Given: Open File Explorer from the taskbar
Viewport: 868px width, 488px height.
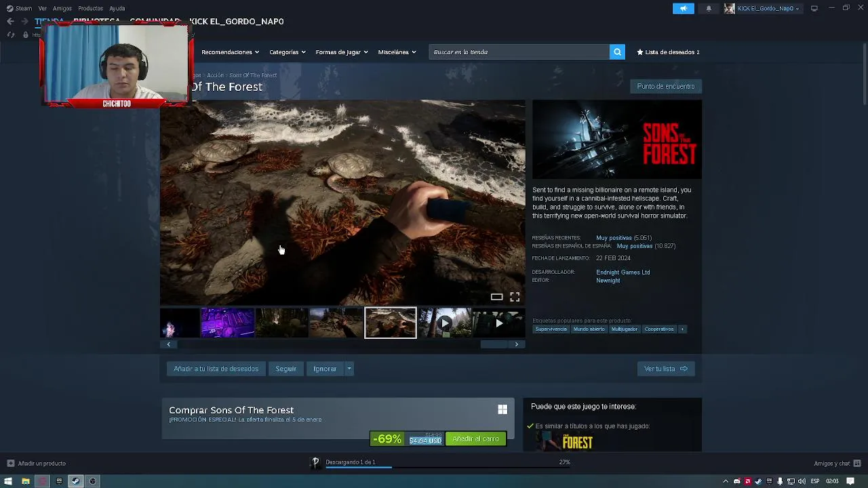Looking at the screenshot, I should 25,481.
